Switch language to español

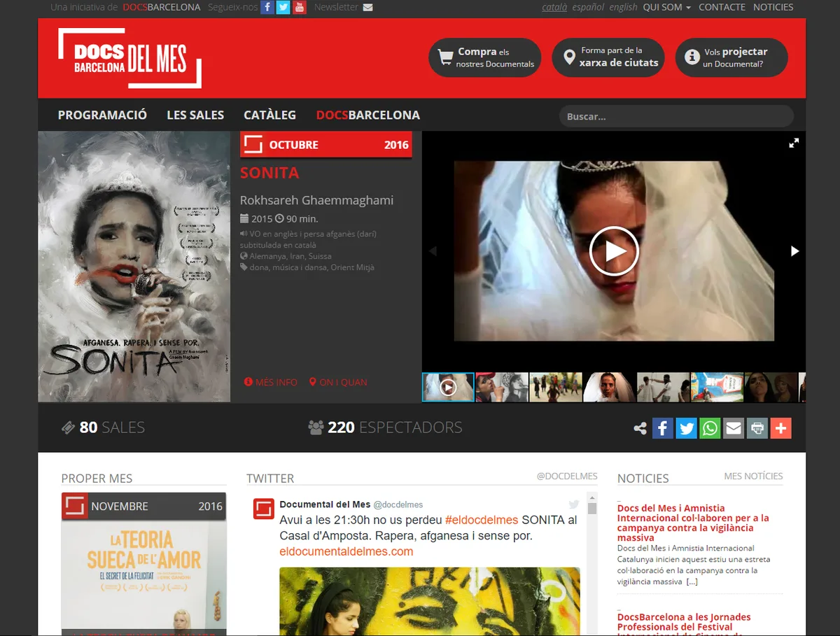coord(588,7)
